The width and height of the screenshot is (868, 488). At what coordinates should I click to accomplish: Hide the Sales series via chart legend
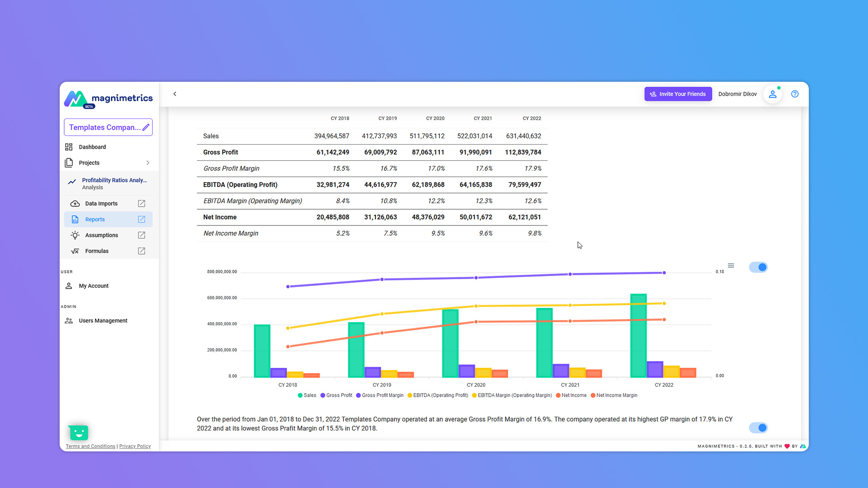[307, 395]
